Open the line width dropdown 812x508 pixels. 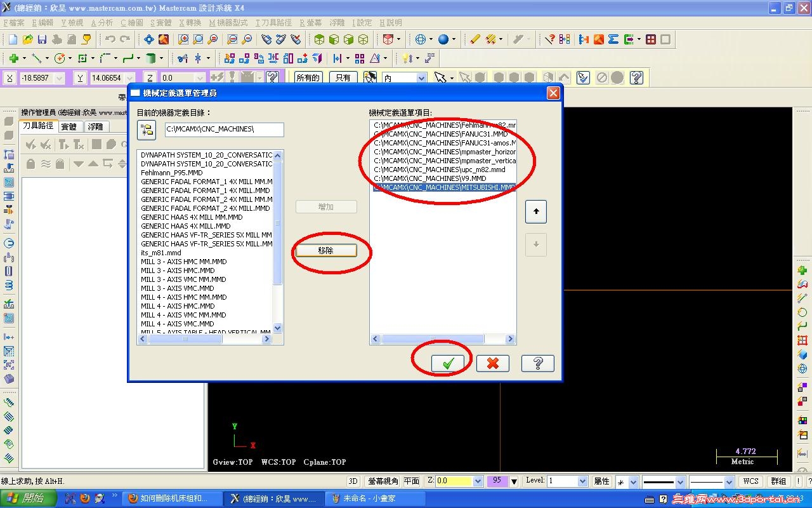[x=728, y=482]
